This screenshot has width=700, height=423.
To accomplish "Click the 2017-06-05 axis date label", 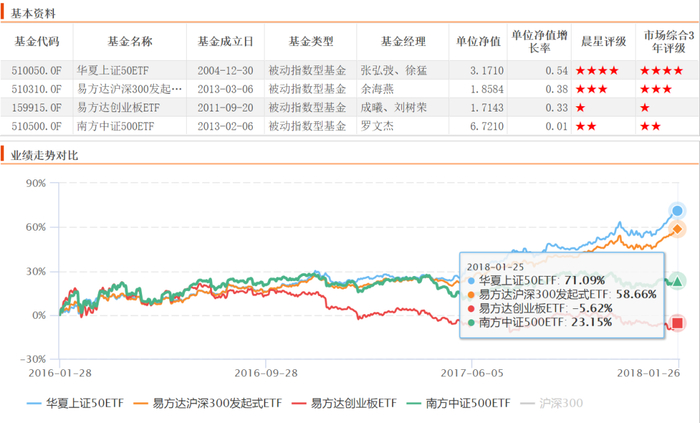I will pyautogui.click(x=472, y=373).
